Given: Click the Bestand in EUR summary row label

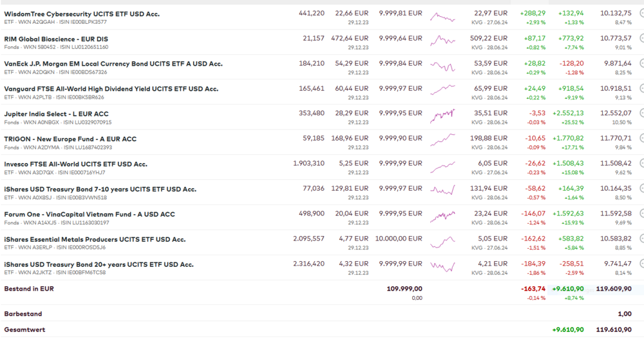Looking at the screenshot, I should [29, 289].
